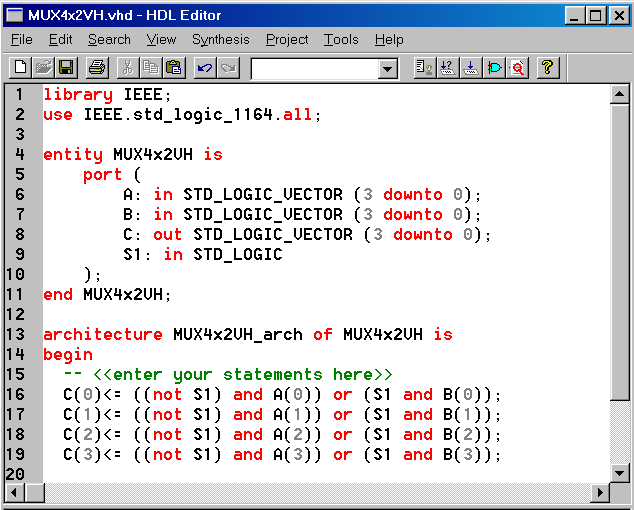Open the Project menu
Image resolution: width=634 pixels, height=510 pixels.
tap(287, 39)
